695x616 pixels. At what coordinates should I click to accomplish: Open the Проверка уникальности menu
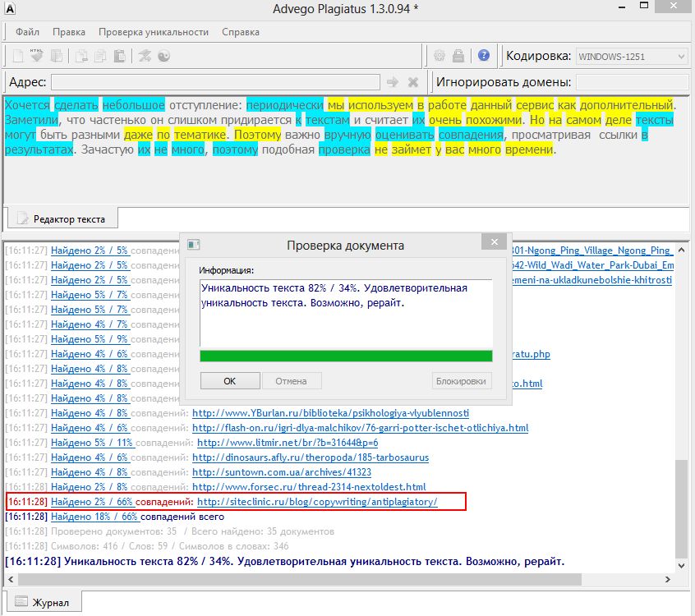pos(154,32)
